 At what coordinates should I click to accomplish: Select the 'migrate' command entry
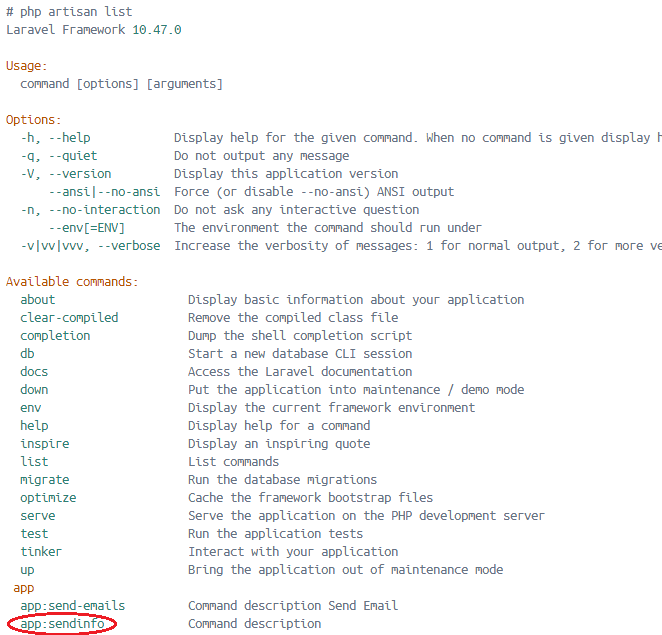click(45, 480)
